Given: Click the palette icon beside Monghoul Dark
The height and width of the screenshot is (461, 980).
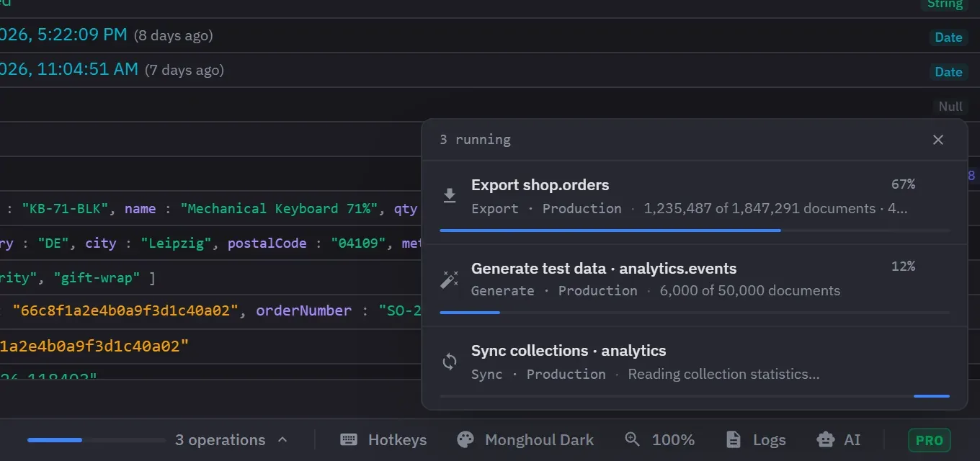Looking at the screenshot, I should pos(465,439).
